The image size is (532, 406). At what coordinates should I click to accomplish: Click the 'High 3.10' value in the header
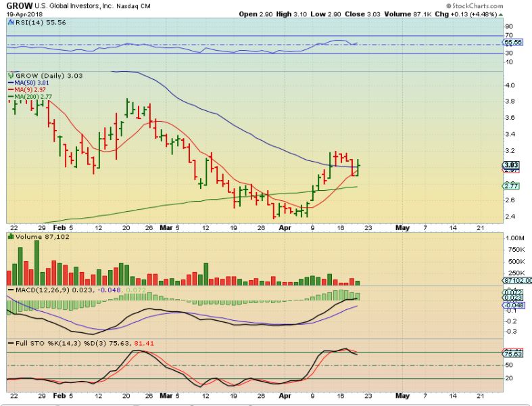click(x=291, y=14)
